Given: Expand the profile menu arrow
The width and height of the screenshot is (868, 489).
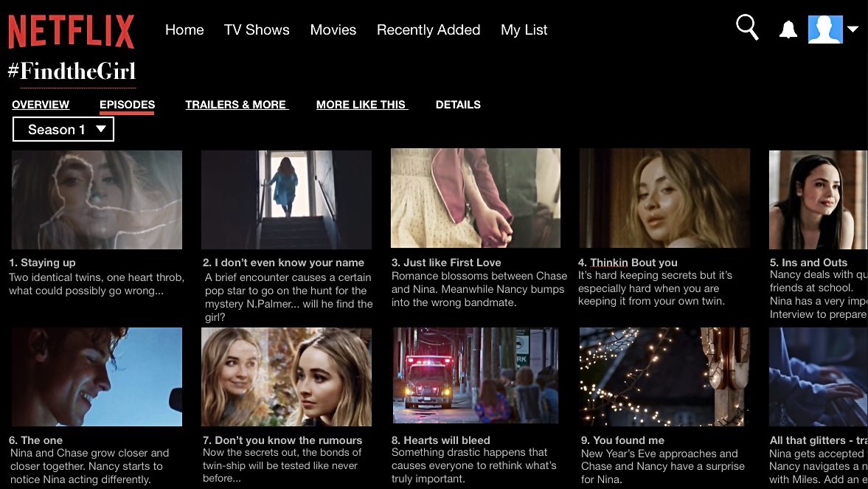Looking at the screenshot, I should (853, 30).
